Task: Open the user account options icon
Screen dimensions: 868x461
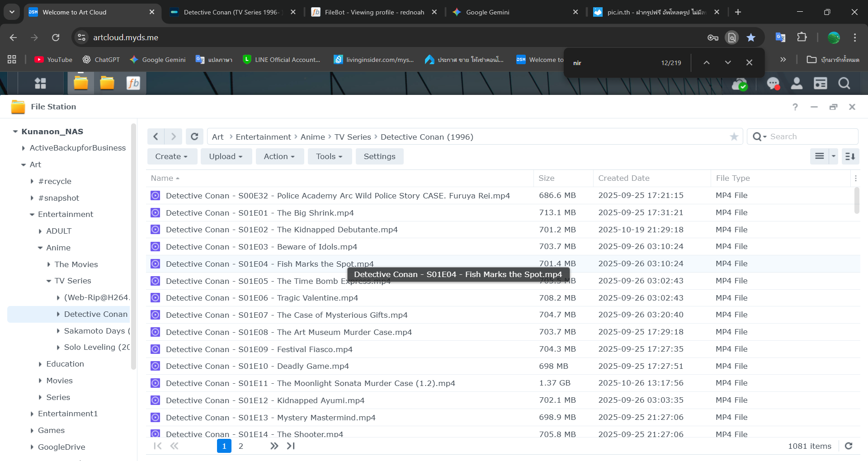Action: click(x=797, y=84)
